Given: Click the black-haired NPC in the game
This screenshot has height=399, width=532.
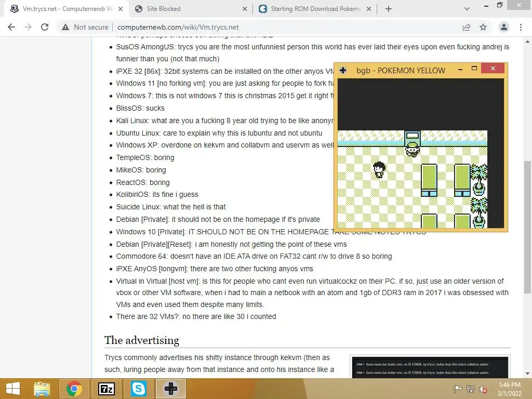Looking at the screenshot, I should [379, 170].
